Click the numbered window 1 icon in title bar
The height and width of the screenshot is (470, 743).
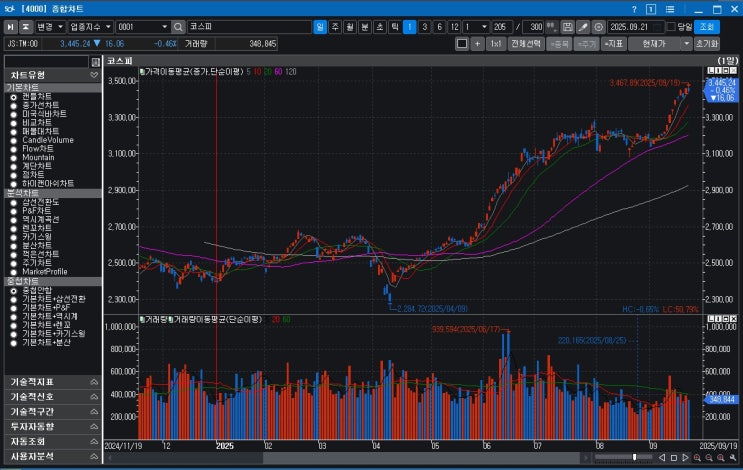651,9
